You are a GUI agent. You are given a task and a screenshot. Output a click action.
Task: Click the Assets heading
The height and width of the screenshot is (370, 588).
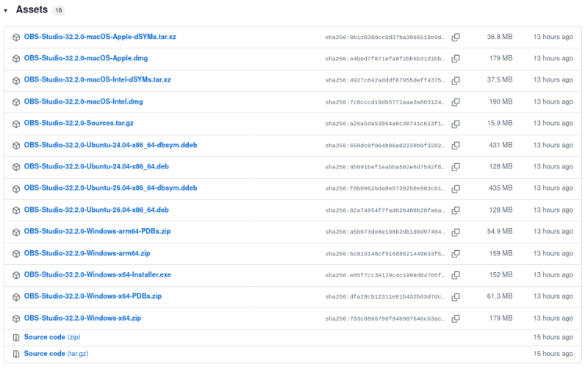click(x=32, y=10)
